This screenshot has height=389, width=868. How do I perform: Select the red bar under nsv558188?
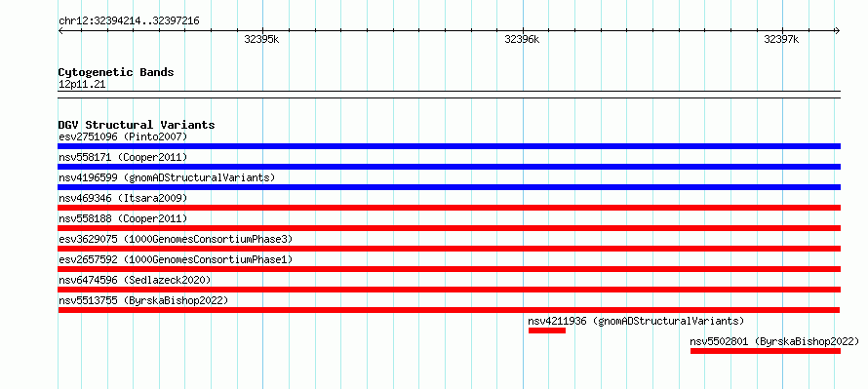[449, 228]
